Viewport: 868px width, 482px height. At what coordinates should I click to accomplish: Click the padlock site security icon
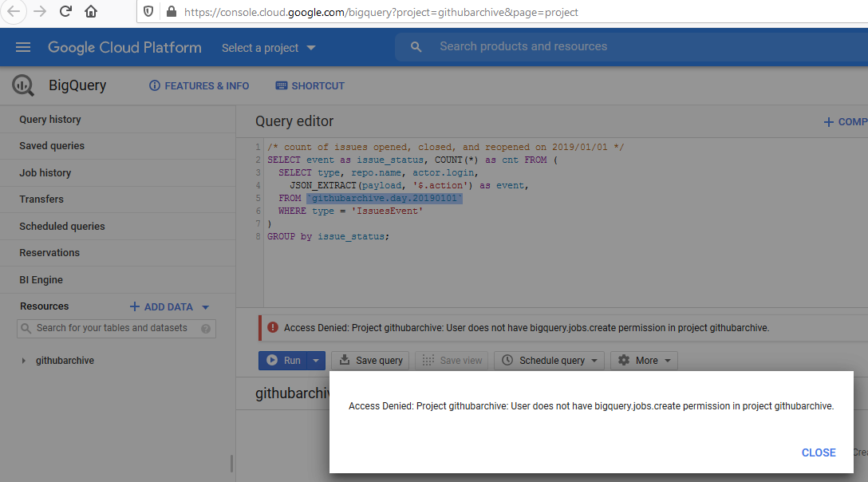coord(172,12)
